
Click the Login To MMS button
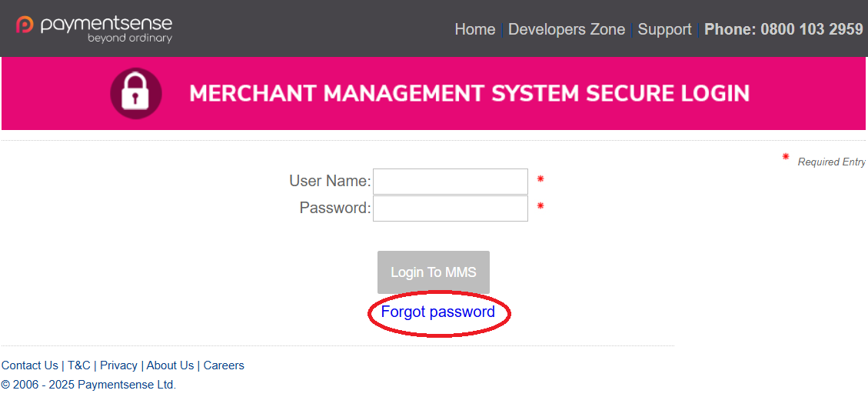point(434,272)
